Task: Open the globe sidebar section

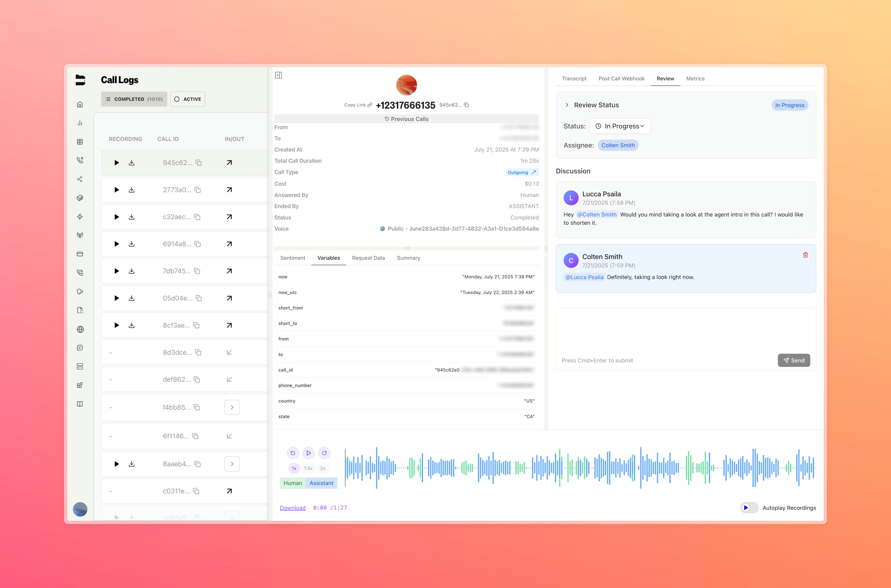Action: 80,329
